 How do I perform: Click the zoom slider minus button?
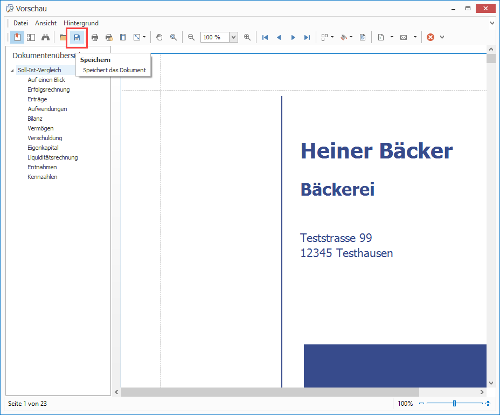[421, 403]
